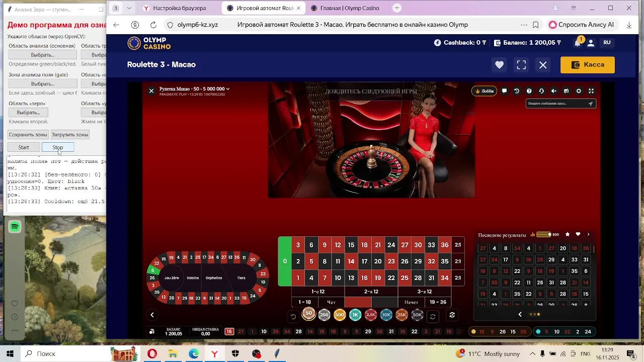Select the 50 chip
Image resolution: width=644 pixels, height=362 pixels.
click(x=308, y=313)
